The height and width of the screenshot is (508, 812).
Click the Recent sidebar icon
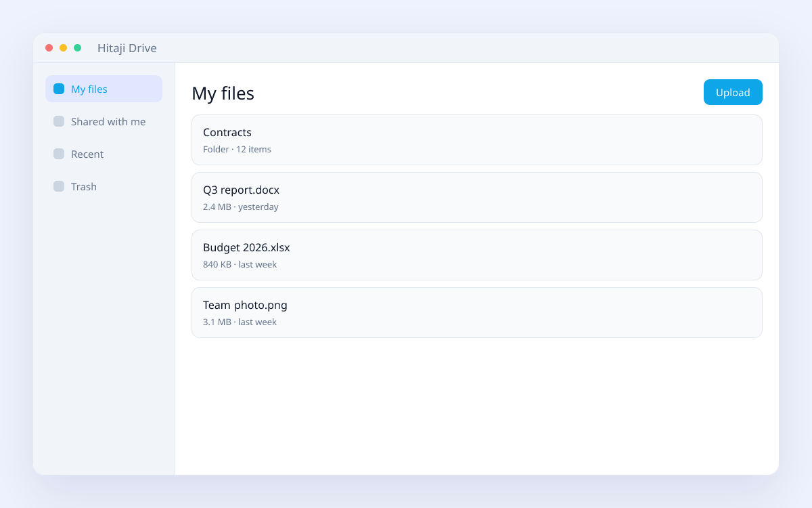(59, 154)
